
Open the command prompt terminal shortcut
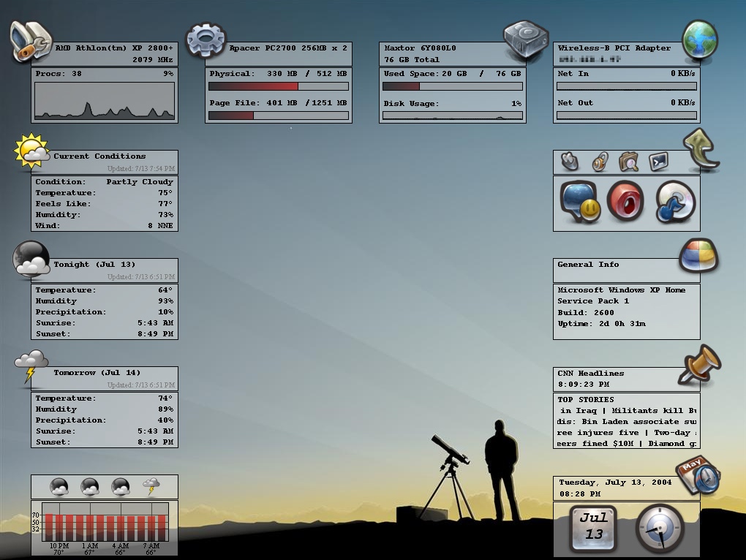(x=659, y=162)
